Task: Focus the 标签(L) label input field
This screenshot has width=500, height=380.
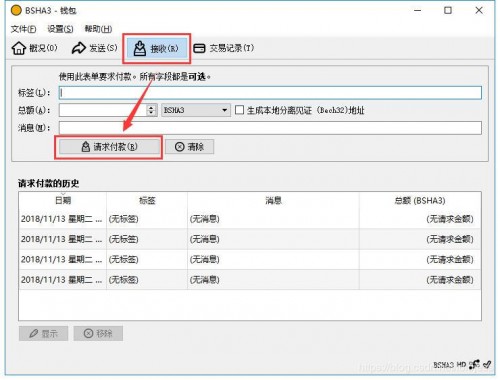Action: (270, 93)
